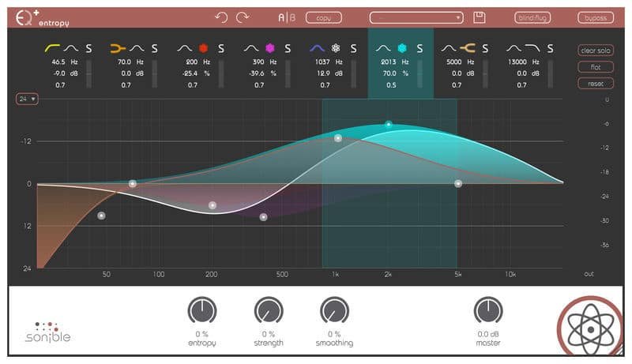The image size is (632, 364).
Task: Open the 24 dB display range dropdown
Action: pyautogui.click(x=27, y=99)
